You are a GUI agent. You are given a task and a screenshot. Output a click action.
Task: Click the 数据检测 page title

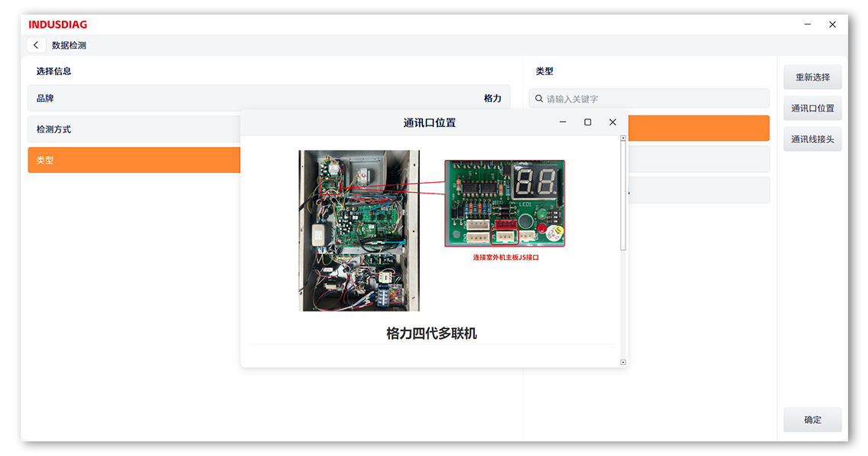[69, 45]
